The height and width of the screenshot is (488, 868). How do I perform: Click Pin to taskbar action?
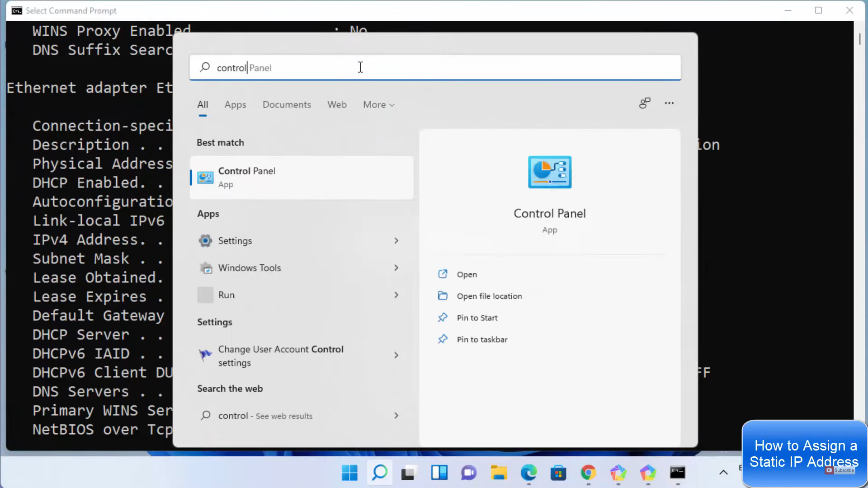[x=482, y=339]
